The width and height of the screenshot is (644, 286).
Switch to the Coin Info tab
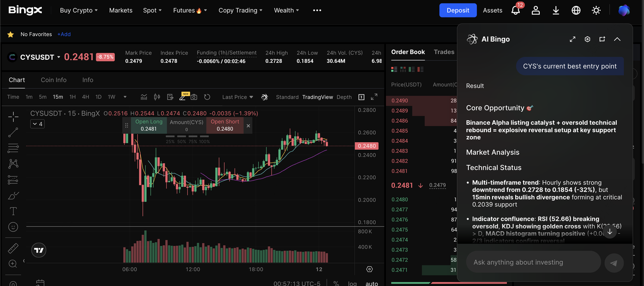click(x=54, y=80)
